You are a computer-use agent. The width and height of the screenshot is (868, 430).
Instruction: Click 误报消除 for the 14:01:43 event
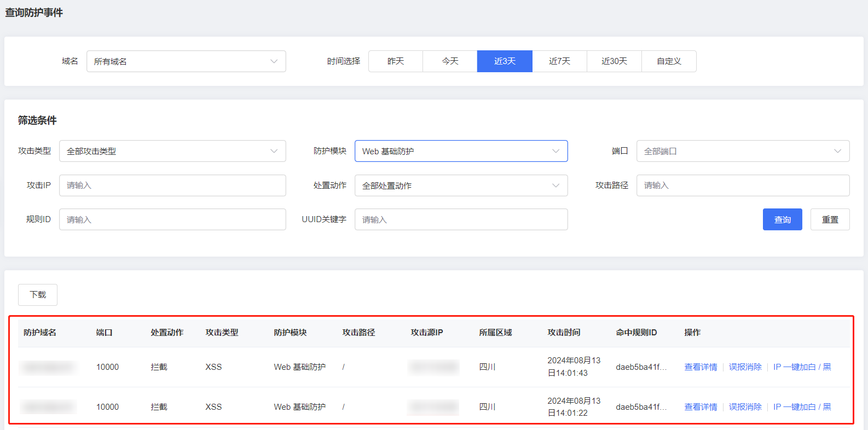point(745,367)
